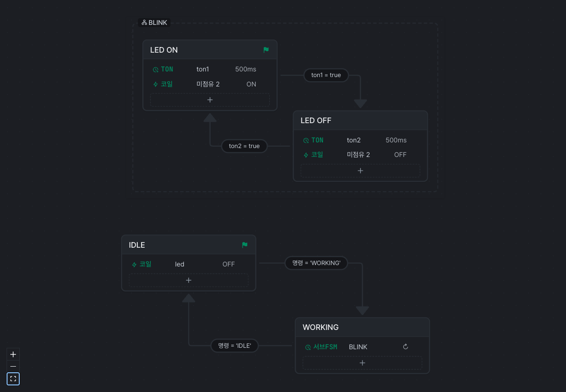Click the coil bolt icon in LED ON

156,85
